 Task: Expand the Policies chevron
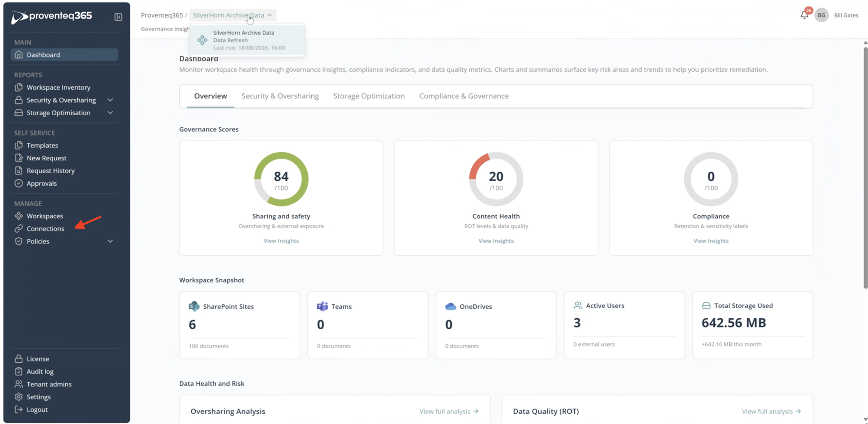[110, 241]
